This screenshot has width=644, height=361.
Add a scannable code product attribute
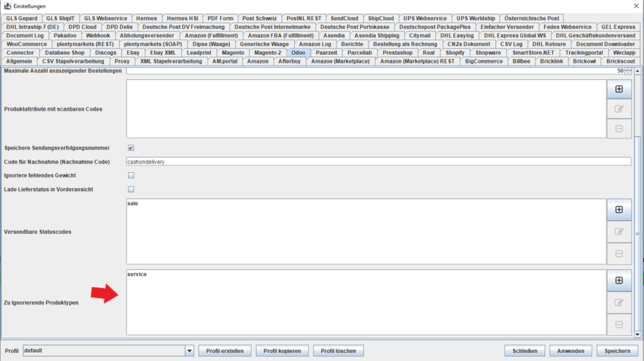[619, 89]
